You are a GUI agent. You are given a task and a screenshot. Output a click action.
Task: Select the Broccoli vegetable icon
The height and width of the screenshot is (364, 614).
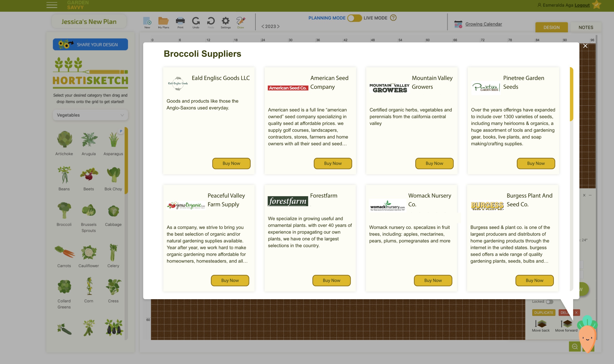tap(64, 210)
